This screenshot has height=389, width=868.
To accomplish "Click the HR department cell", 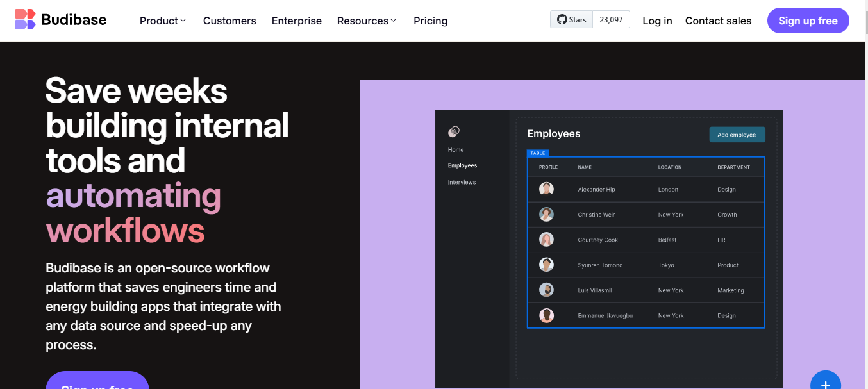I will pos(721,240).
